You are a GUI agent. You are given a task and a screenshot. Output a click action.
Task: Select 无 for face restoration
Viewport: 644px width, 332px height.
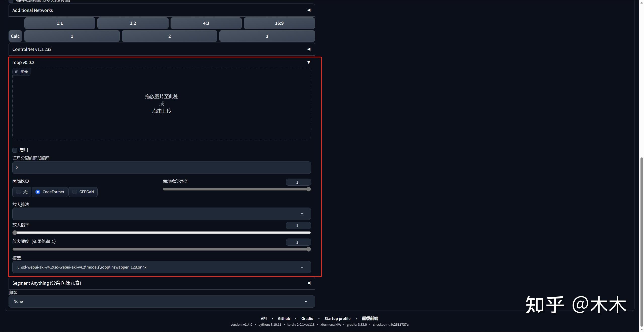[x=19, y=192]
